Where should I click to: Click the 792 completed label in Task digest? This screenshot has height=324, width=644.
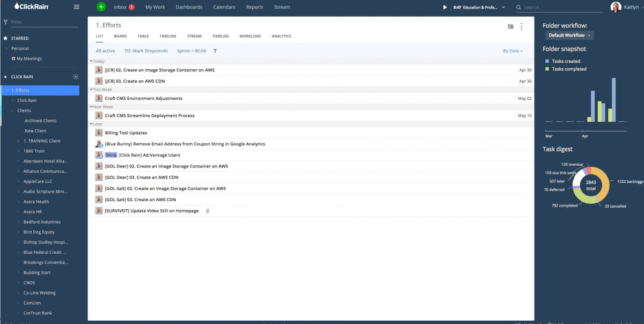point(565,205)
